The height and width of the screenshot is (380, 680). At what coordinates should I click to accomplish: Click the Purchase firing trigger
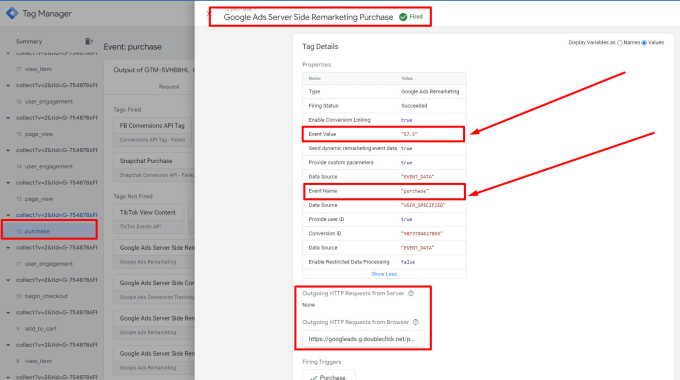(x=329, y=376)
